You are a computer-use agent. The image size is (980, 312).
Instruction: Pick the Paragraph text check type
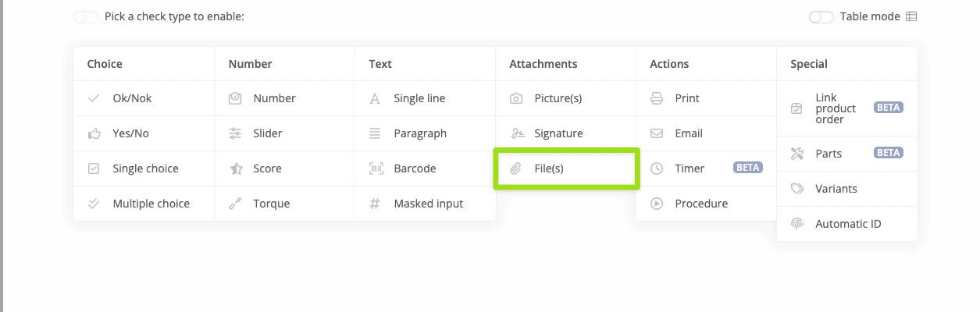pyautogui.click(x=420, y=133)
